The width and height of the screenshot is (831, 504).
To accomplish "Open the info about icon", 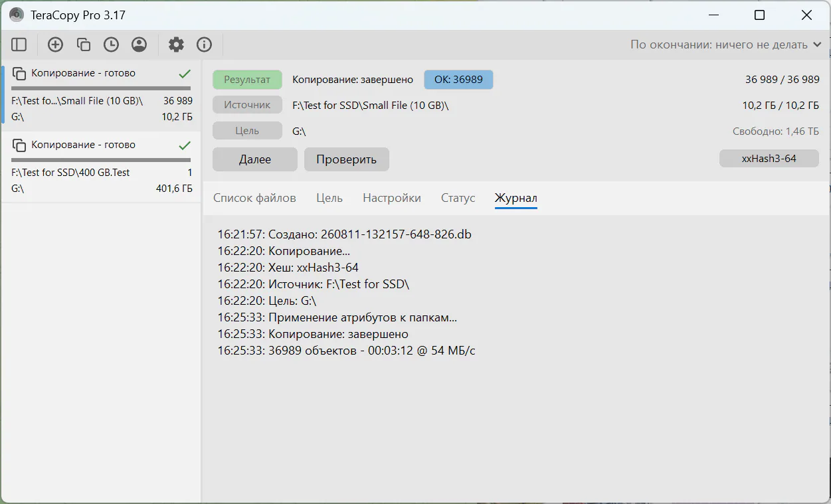I will (204, 44).
